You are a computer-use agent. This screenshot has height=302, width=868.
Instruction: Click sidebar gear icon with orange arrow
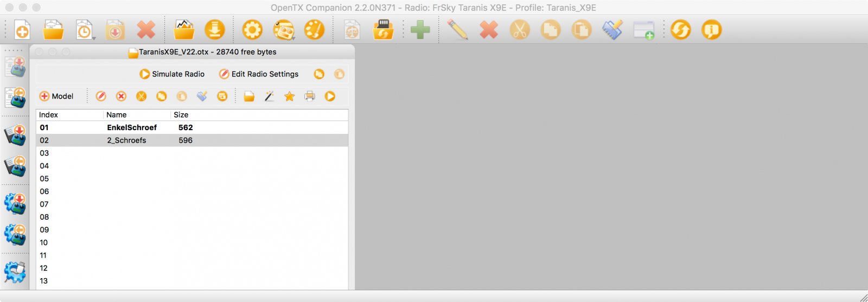coord(15,234)
